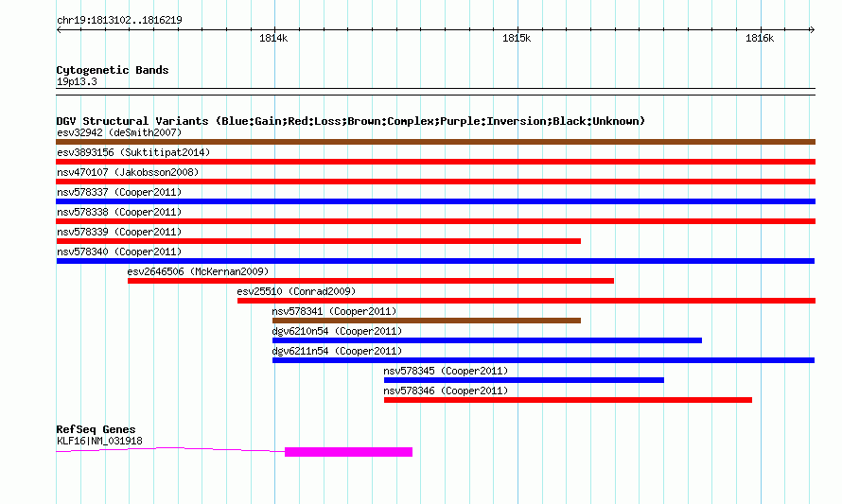Open nsv470107 (Jakobsson2008) label
Viewport: 842px width, 504px height.
(128, 172)
